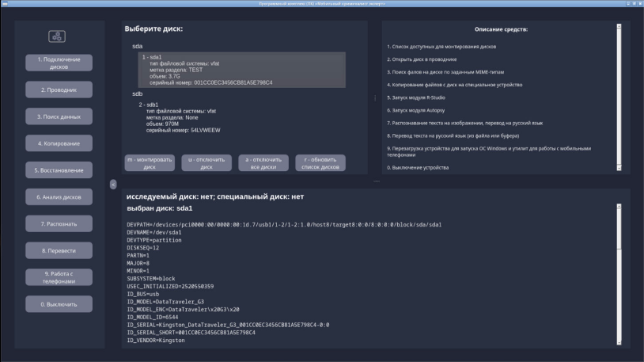This screenshot has height=362, width=644.
Task: Select disk entry '1 - sda1'
Action: point(241,70)
